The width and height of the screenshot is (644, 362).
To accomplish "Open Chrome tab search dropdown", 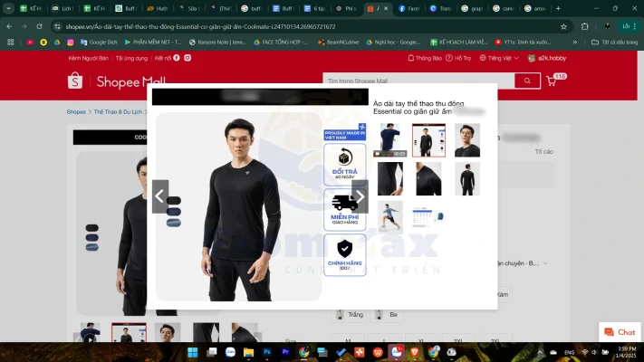I will [x=8, y=8].
